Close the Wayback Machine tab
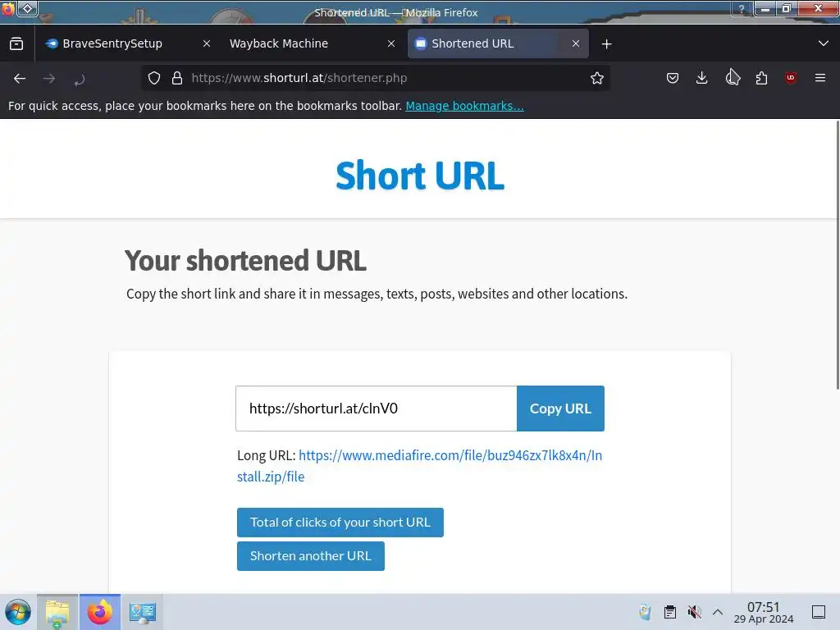The width and height of the screenshot is (840, 630). (x=391, y=44)
